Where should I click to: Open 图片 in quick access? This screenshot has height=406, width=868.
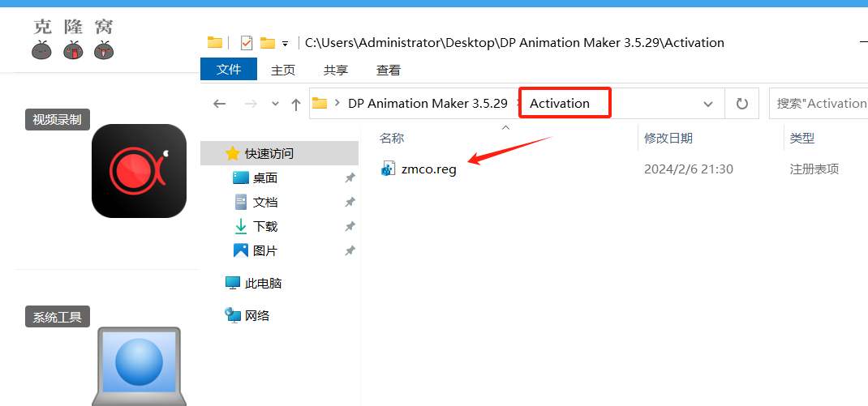(x=265, y=250)
